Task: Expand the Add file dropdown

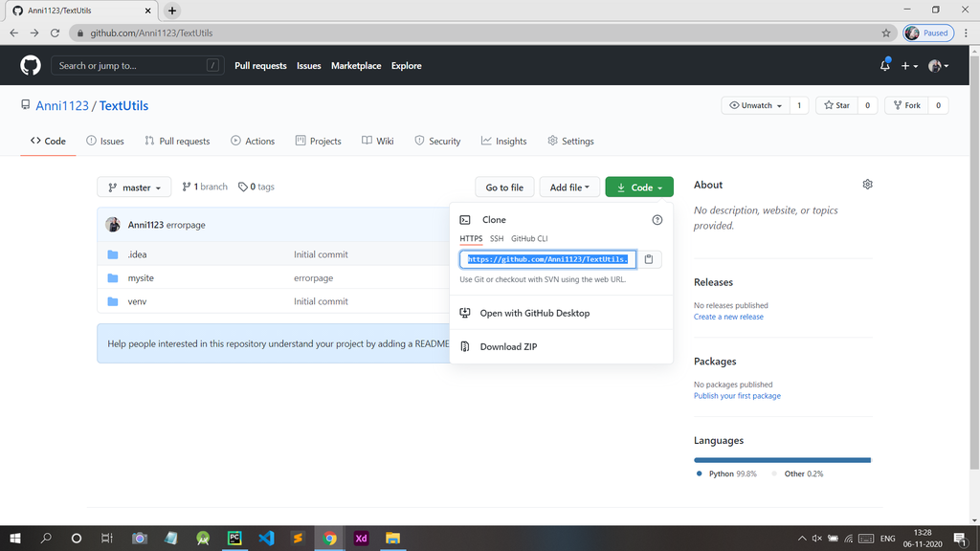Action: coord(569,187)
